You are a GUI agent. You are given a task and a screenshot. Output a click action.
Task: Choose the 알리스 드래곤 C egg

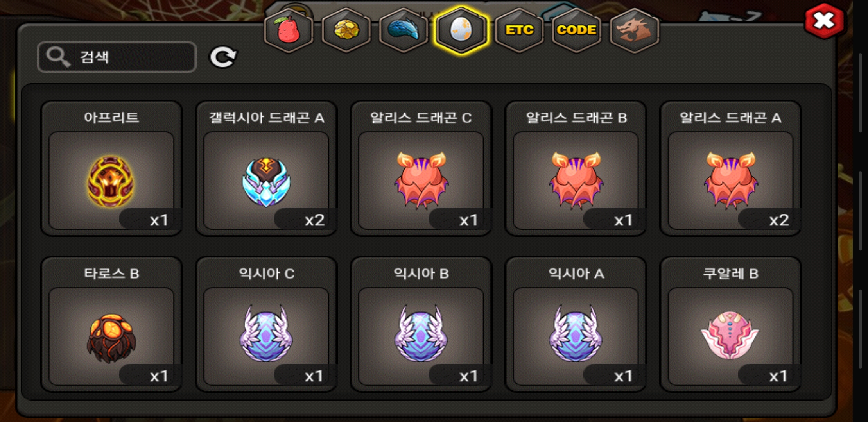tap(421, 168)
